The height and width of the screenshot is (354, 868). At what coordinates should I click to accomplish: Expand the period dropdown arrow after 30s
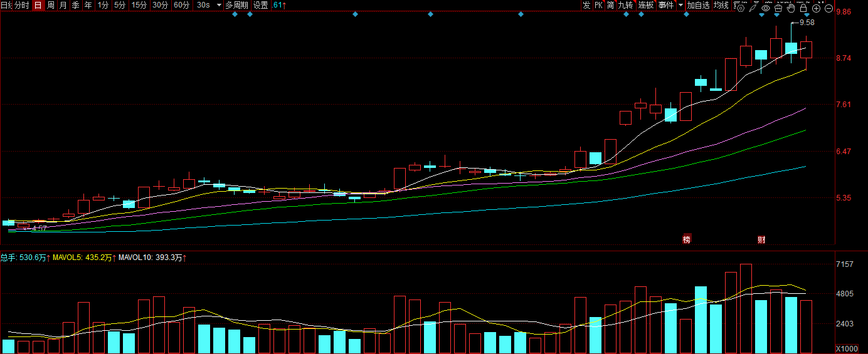coord(218,5)
